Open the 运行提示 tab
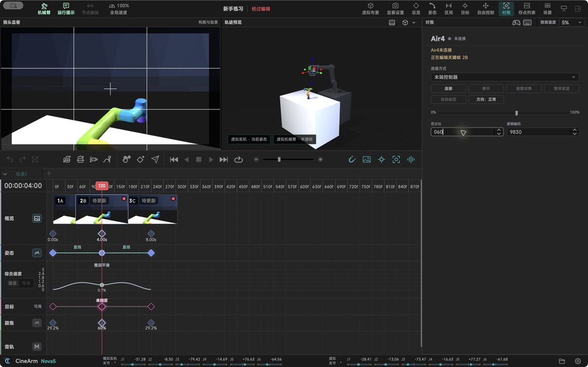The height and width of the screenshot is (367, 588). click(66, 9)
